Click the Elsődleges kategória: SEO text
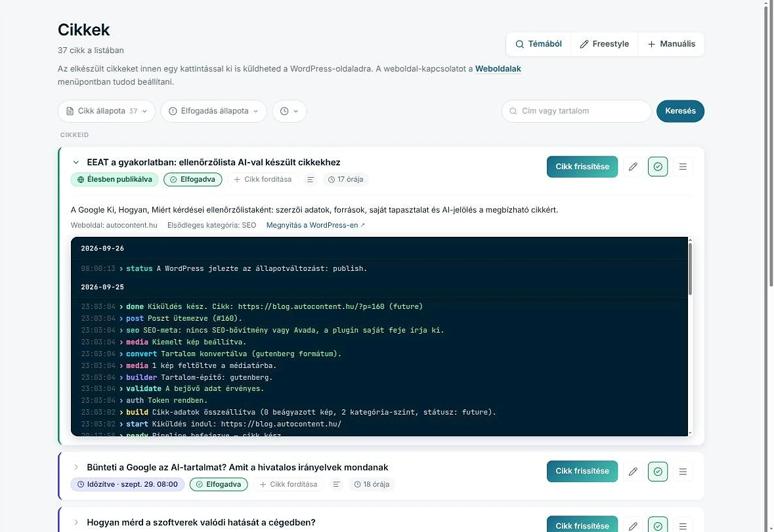774x532 pixels. click(x=211, y=225)
